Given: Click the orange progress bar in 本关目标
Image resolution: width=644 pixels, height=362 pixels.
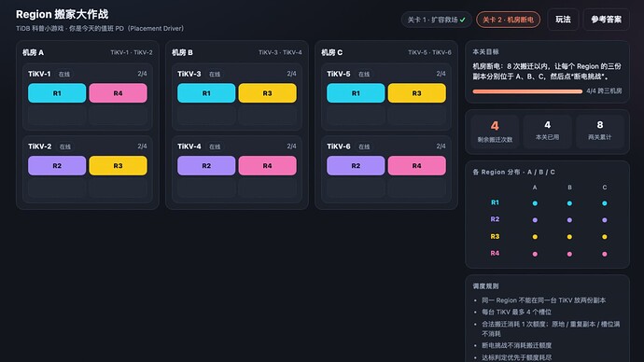Looking at the screenshot, I should click(527, 91).
